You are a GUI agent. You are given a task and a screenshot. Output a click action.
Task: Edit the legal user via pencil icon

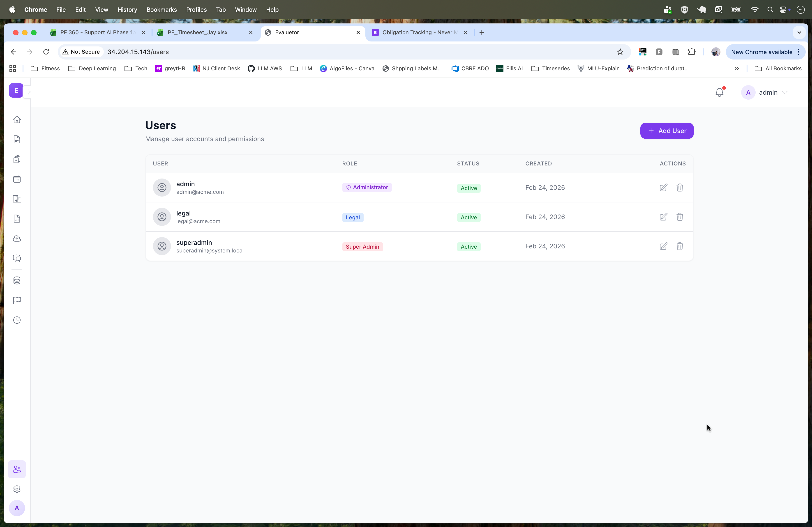[x=663, y=217]
